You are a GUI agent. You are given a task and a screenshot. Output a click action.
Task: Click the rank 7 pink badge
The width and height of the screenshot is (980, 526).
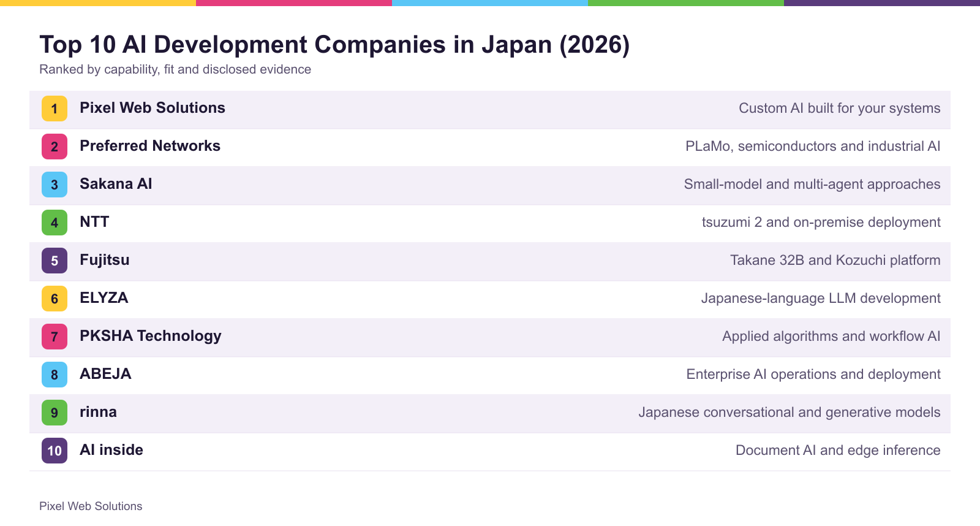click(55, 337)
